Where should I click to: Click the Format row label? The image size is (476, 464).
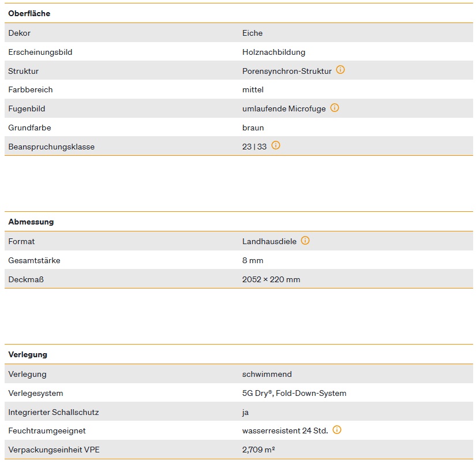pyautogui.click(x=21, y=241)
